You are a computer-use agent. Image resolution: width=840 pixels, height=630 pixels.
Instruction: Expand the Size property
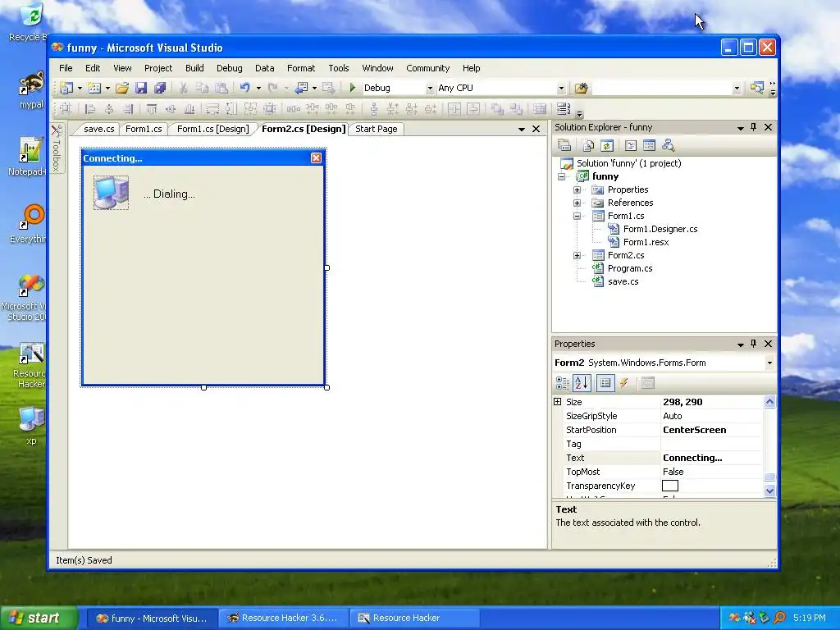coord(558,401)
